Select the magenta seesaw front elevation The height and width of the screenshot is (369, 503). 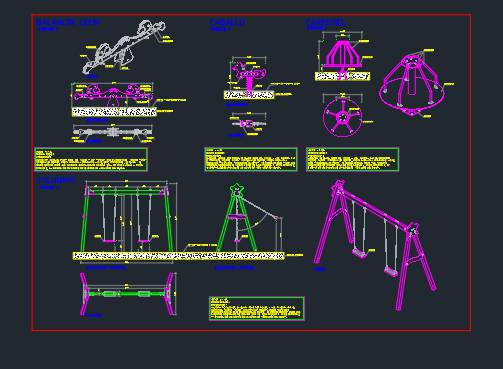click(112, 93)
